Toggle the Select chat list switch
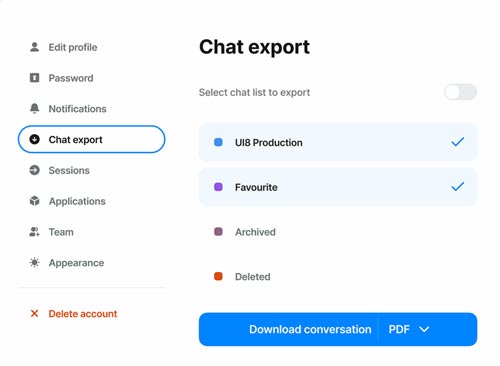The image size is (500, 366). [460, 92]
